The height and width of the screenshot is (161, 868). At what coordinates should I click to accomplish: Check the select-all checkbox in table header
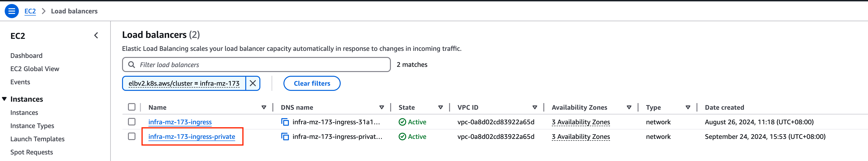point(131,107)
